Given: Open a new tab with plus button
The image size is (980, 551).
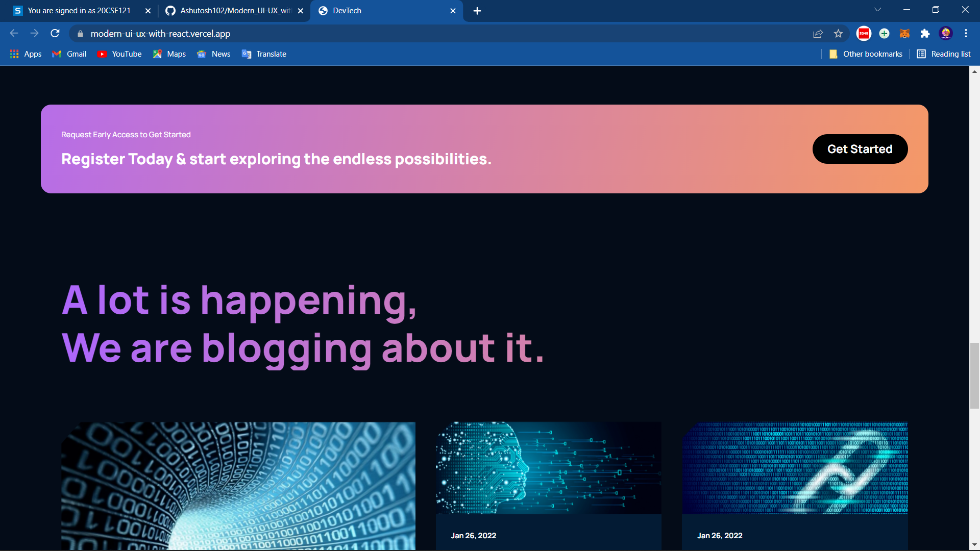Looking at the screenshot, I should [477, 11].
